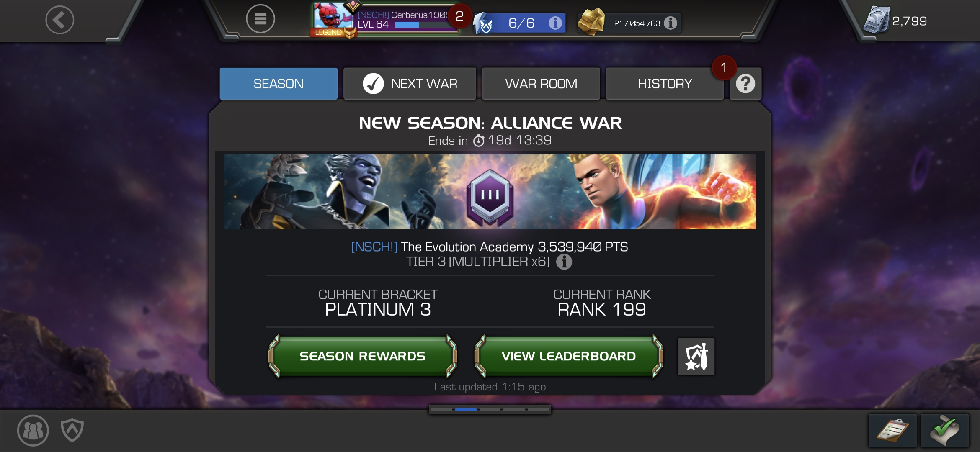
Task: Open the HISTORY tab
Action: tap(665, 84)
